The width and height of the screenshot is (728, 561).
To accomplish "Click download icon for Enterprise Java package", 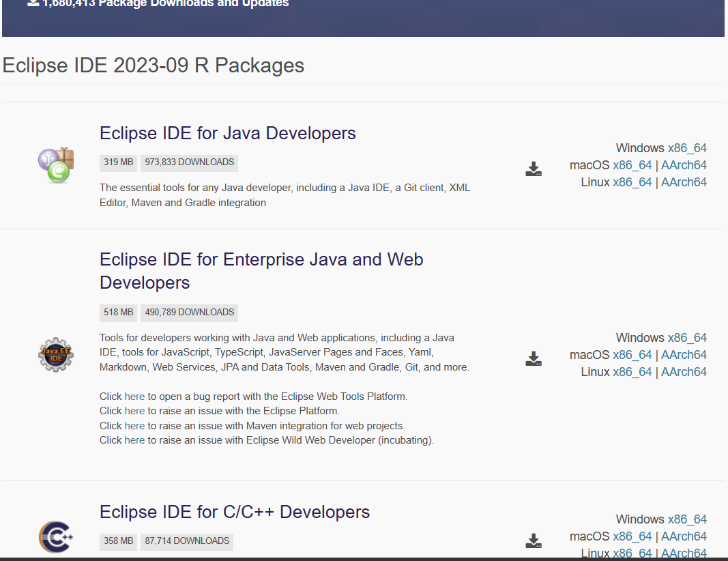I will (534, 358).
